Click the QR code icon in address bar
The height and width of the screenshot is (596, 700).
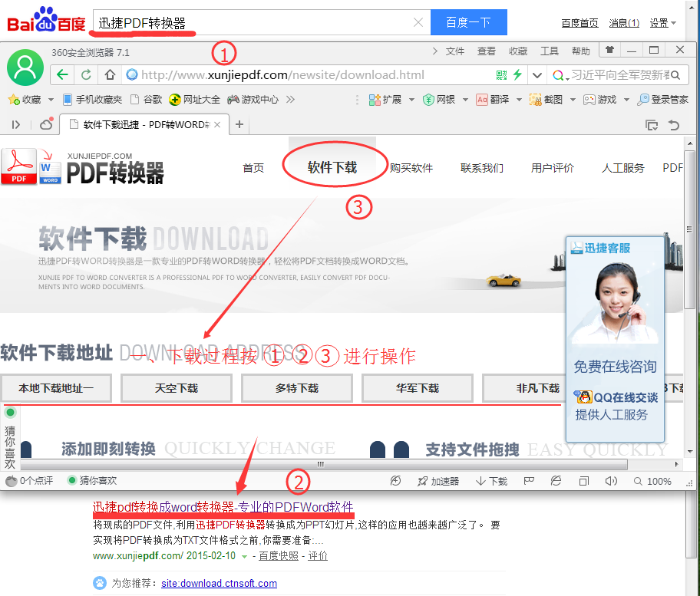point(501,75)
